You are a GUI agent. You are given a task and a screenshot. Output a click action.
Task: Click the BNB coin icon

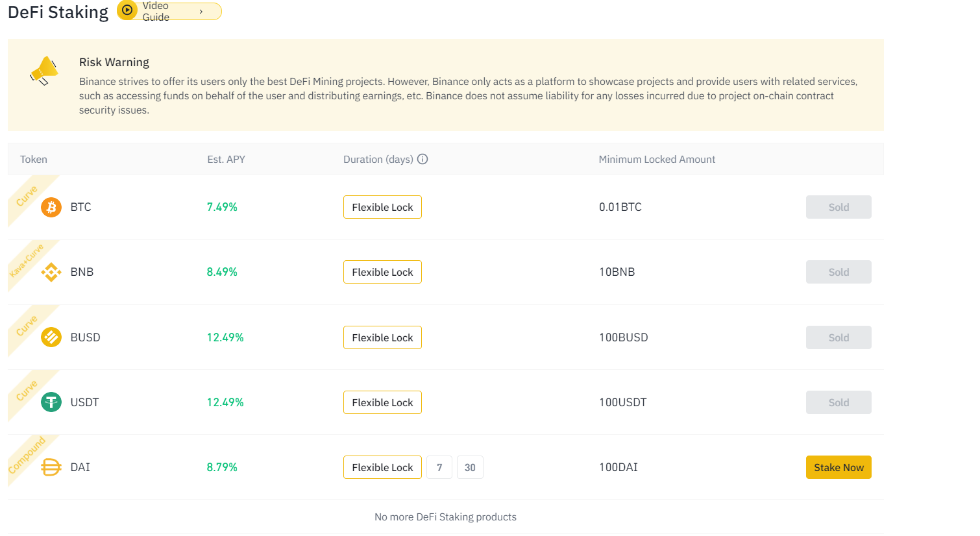(x=51, y=272)
